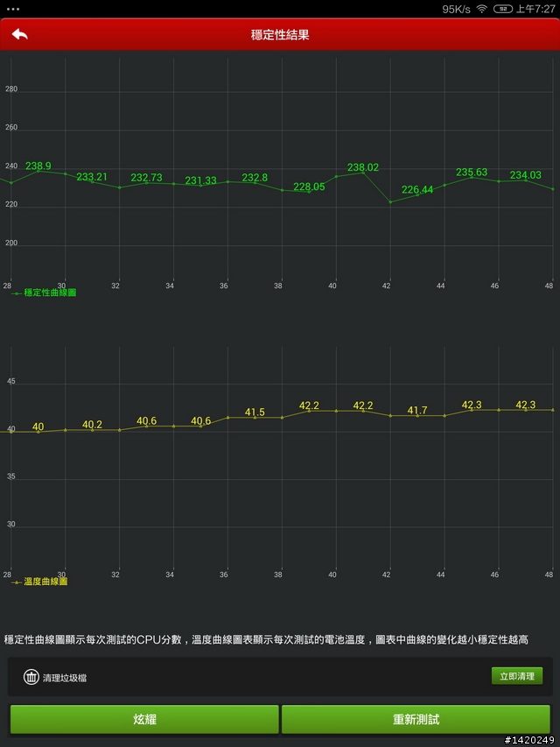This screenshot has height=747, width=560.
Task: Select the 233.21 stability data label
Action: (92, 177)
